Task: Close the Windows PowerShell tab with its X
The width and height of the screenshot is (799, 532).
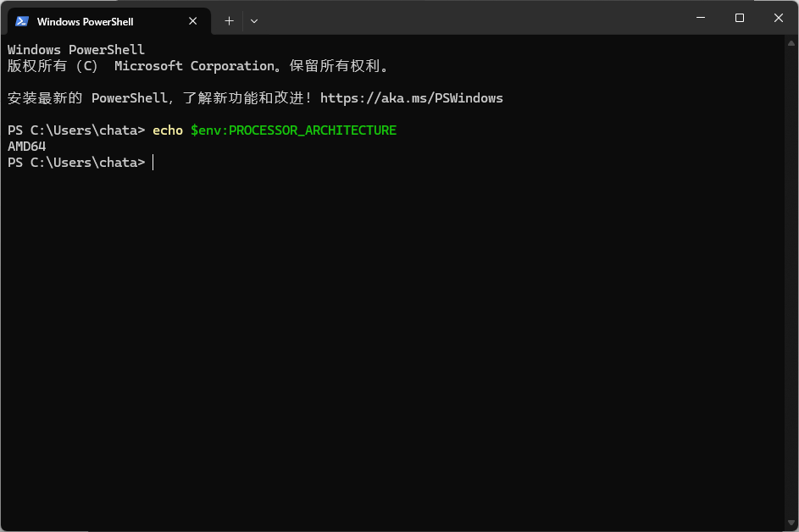Action: (192, 20)
